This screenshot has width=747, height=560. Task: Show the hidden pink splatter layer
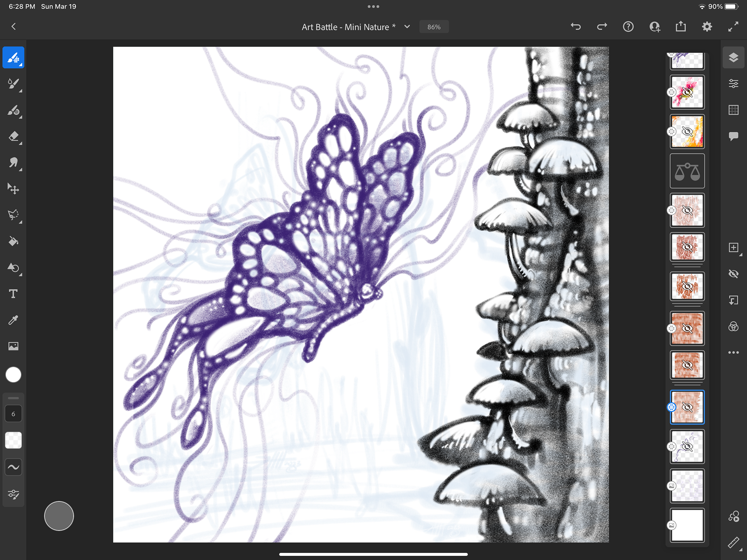coord(687,93)
